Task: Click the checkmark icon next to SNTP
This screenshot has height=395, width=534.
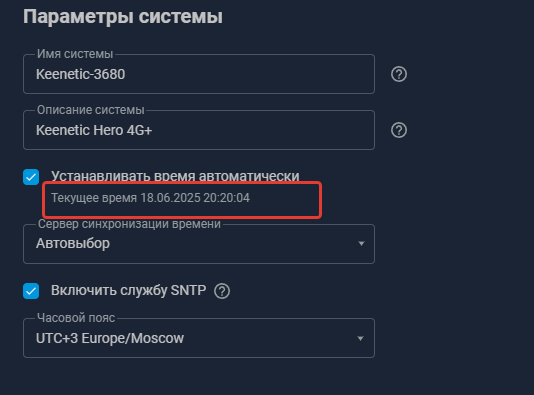Action: 31,291
